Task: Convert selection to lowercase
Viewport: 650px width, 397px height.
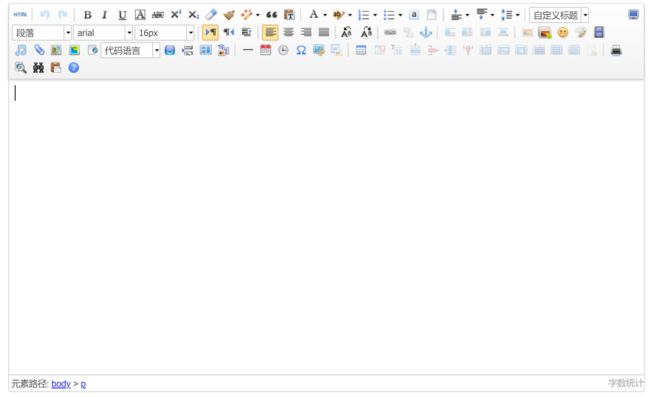Action: point(366,32)
